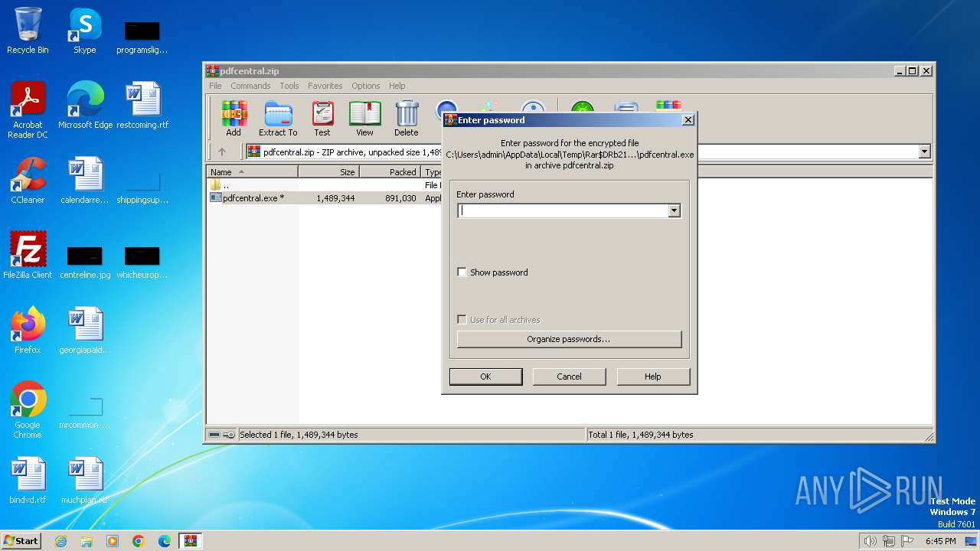Select restcoming.rtf desktop file
Viewport: 980px width, 551px height.
pyautogui.click(x=142, y=106)
